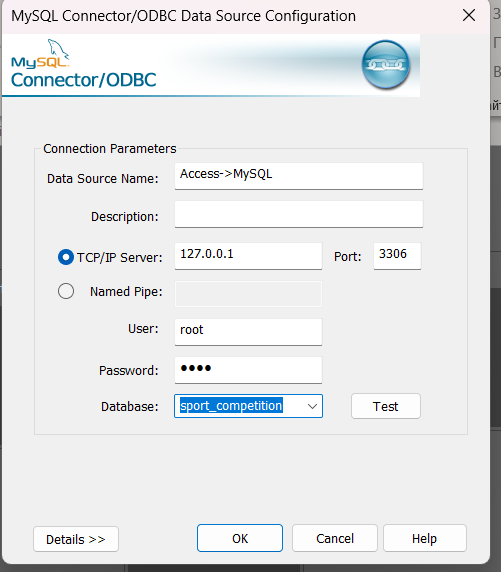Click the Password label

click(129, 371)
